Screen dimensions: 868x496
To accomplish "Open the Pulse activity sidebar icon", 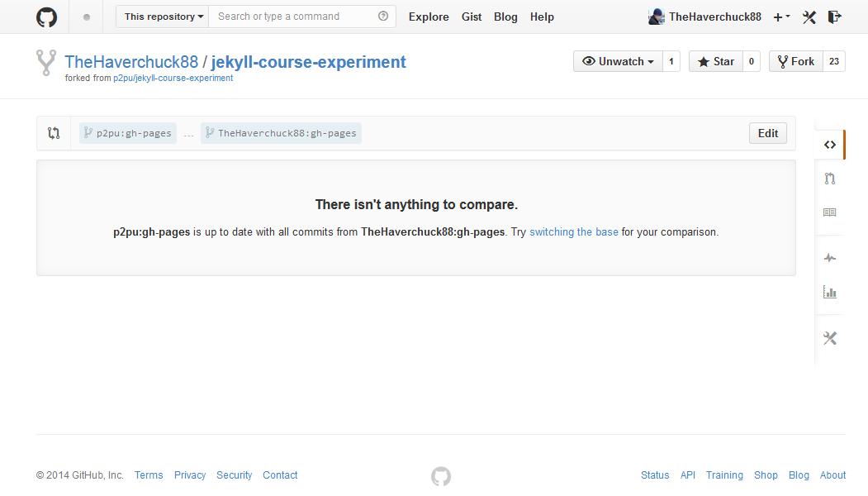I will 829,258.
